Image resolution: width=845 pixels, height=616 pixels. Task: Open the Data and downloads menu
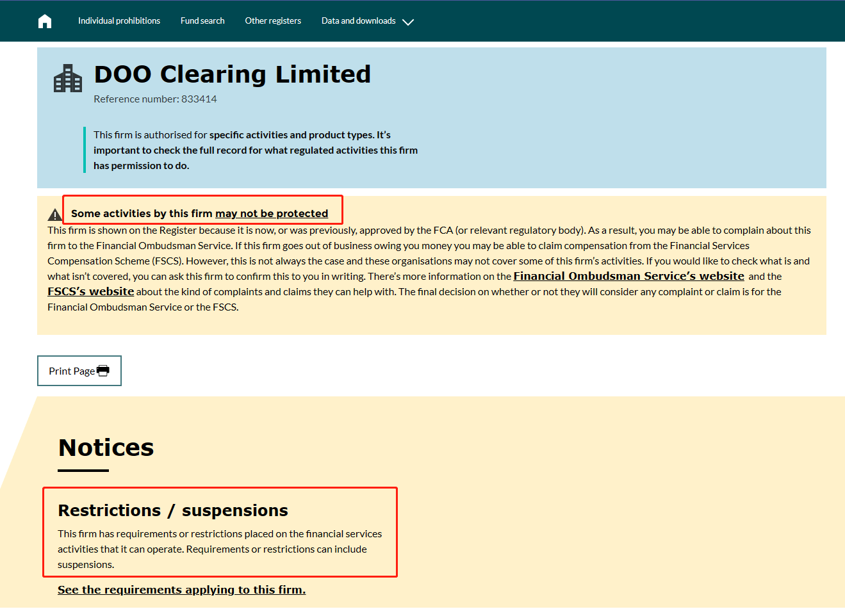358,21
